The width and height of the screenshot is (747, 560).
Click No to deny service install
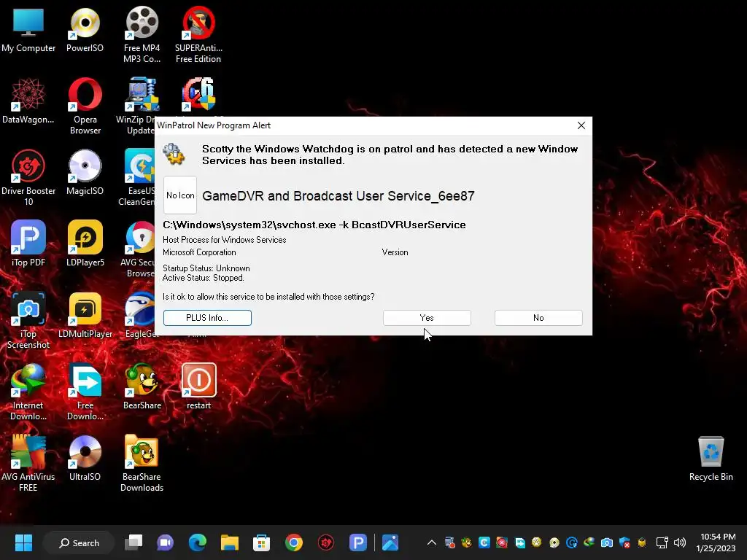[538, 318]
